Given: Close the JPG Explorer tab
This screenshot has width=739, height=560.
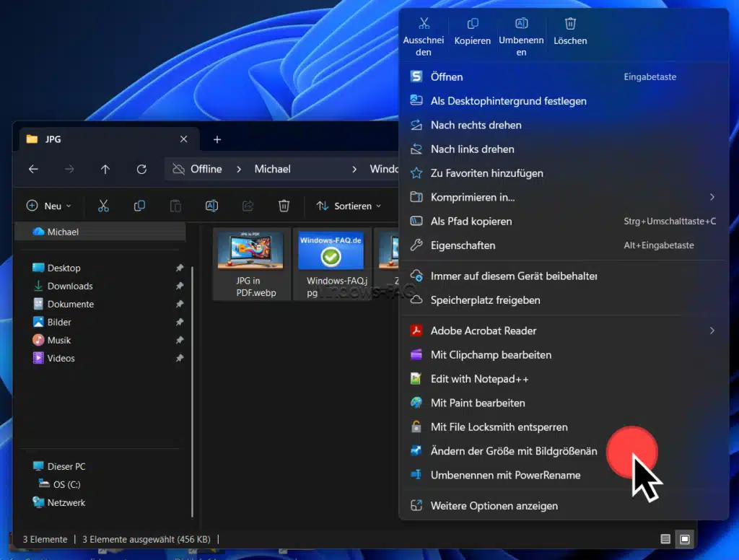Looking at the screenshot, I should pyautogui.click(x=184, y=139).
